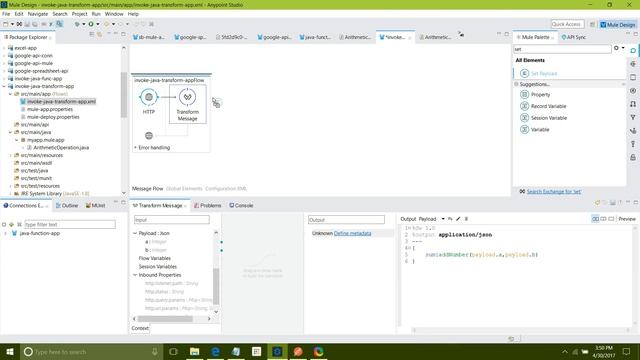Click the input tree horizontal scrollbar
The height and width of the screenshot is (360, 640).
(x=165, y=318)
